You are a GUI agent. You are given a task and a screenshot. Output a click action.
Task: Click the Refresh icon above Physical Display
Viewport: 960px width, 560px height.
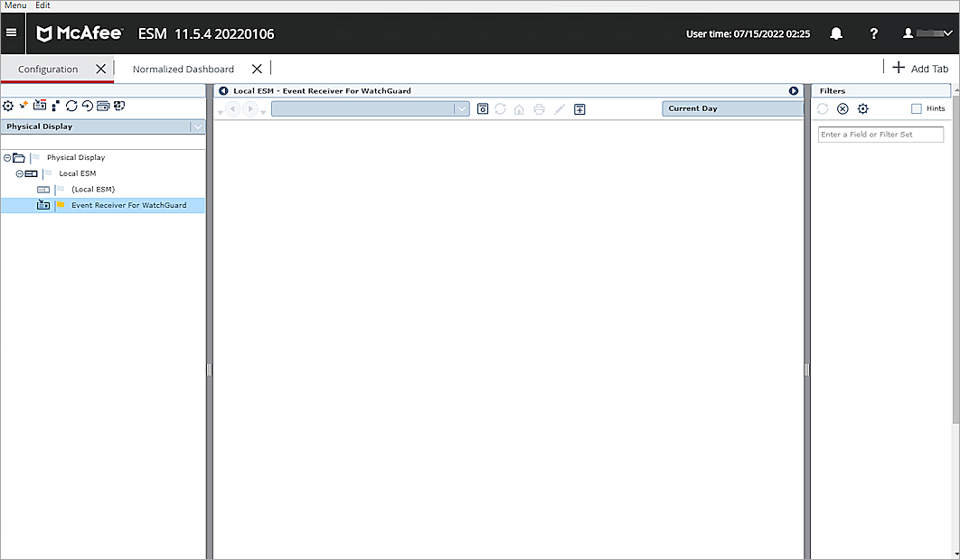coord(71,106)
